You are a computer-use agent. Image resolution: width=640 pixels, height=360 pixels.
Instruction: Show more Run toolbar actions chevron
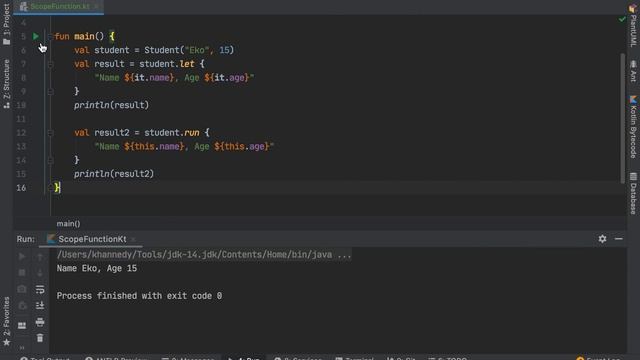click(22, 348)
